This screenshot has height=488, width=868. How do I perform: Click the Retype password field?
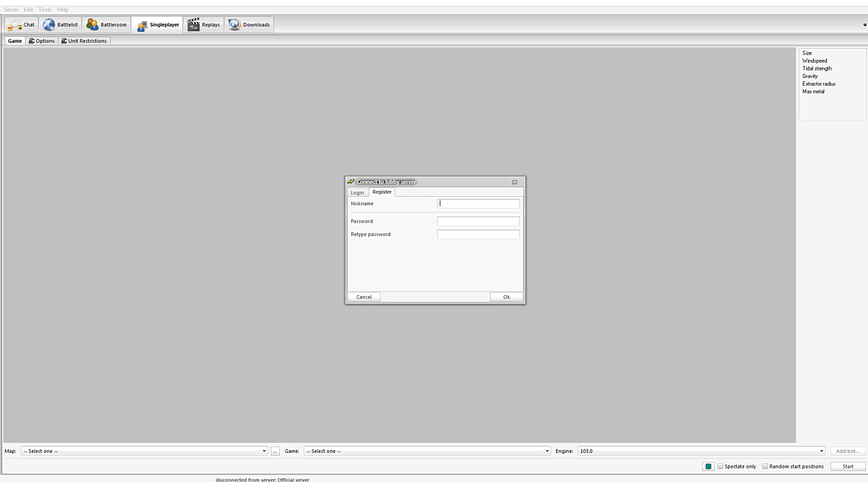tap(478, 234)
